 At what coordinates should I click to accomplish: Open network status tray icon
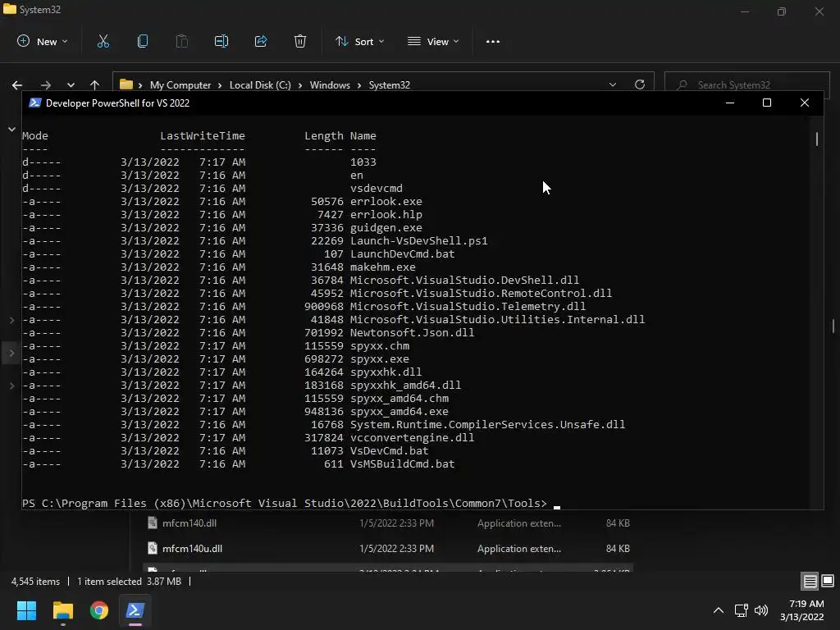tap(741, 610)
